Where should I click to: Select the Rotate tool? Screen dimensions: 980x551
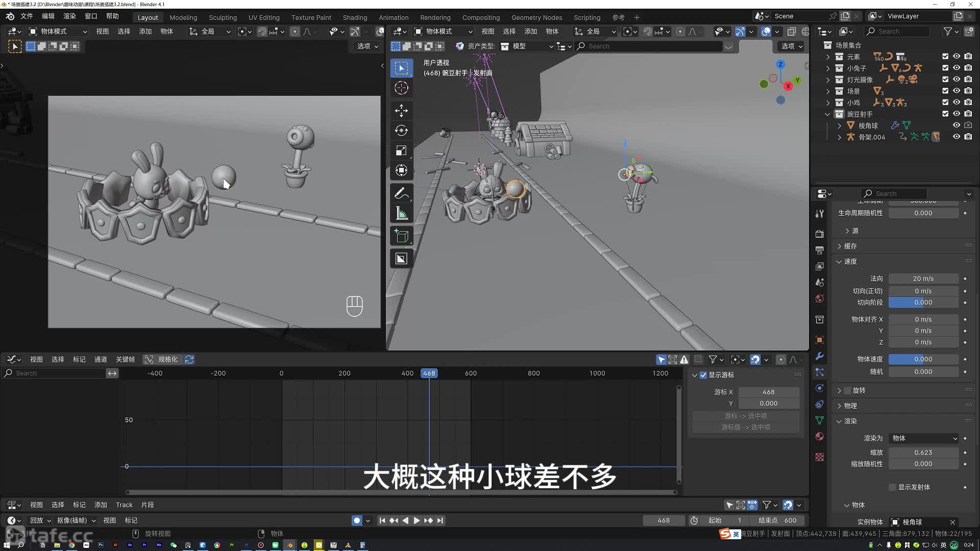(x=401, y=130)
